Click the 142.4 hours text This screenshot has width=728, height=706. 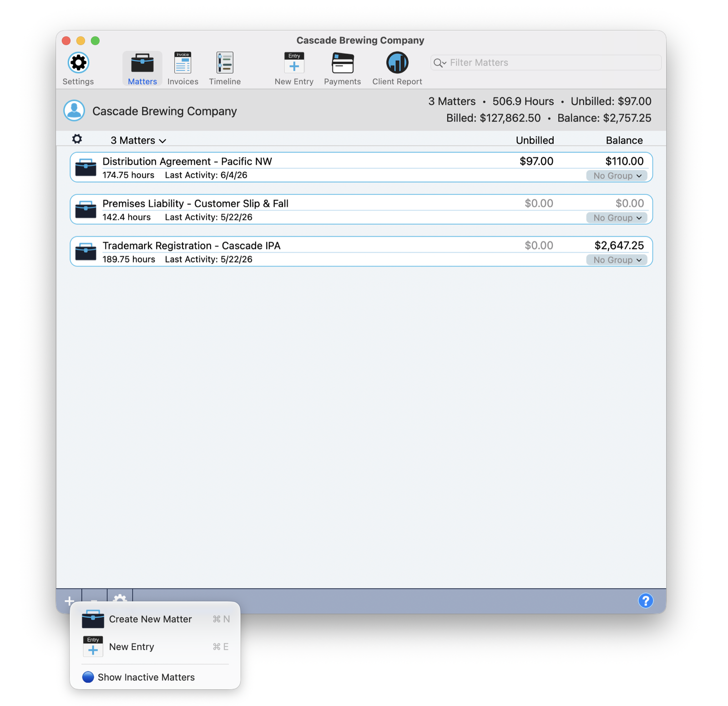coord(126,217)
